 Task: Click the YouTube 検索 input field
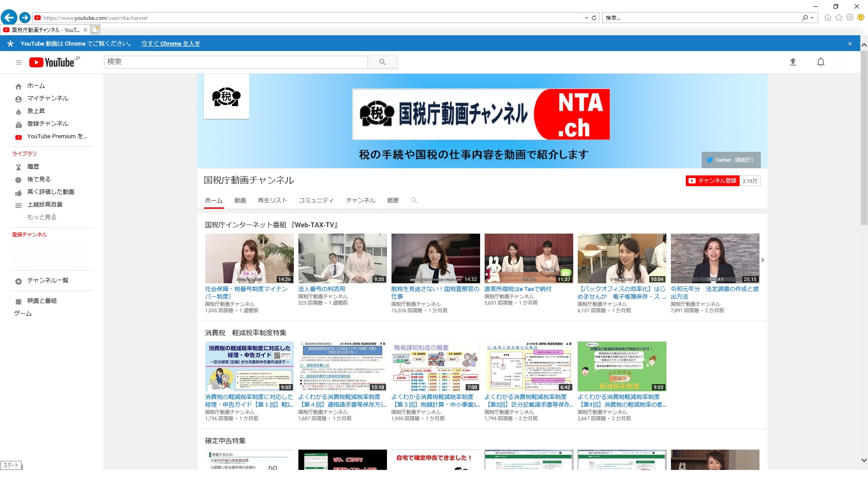point(236,62)
